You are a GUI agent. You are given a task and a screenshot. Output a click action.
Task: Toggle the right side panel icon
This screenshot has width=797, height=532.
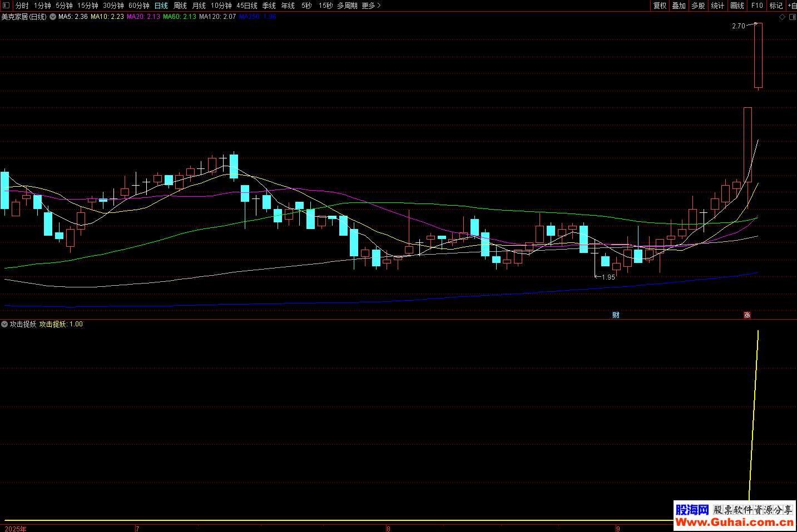coord(793,17)
